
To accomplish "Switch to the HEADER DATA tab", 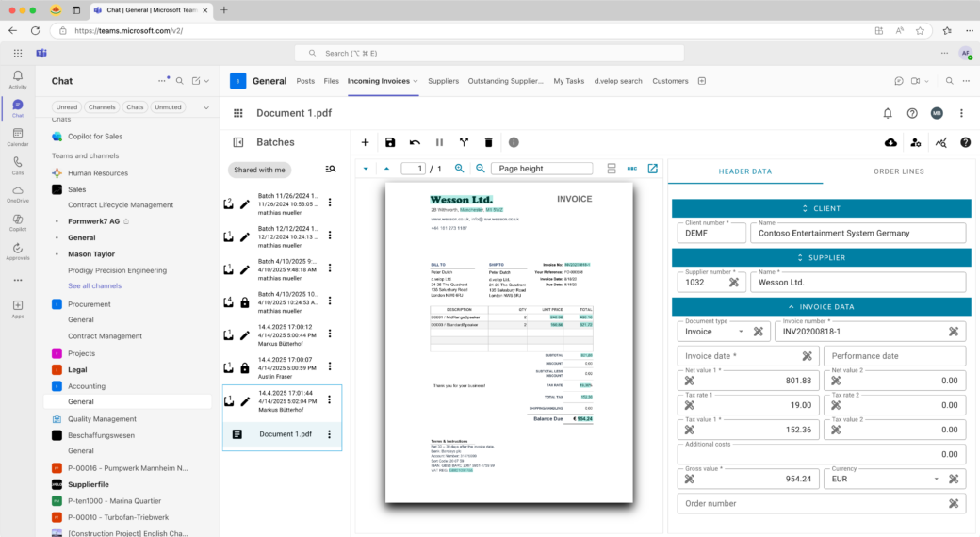I will [x=745, y=171].
